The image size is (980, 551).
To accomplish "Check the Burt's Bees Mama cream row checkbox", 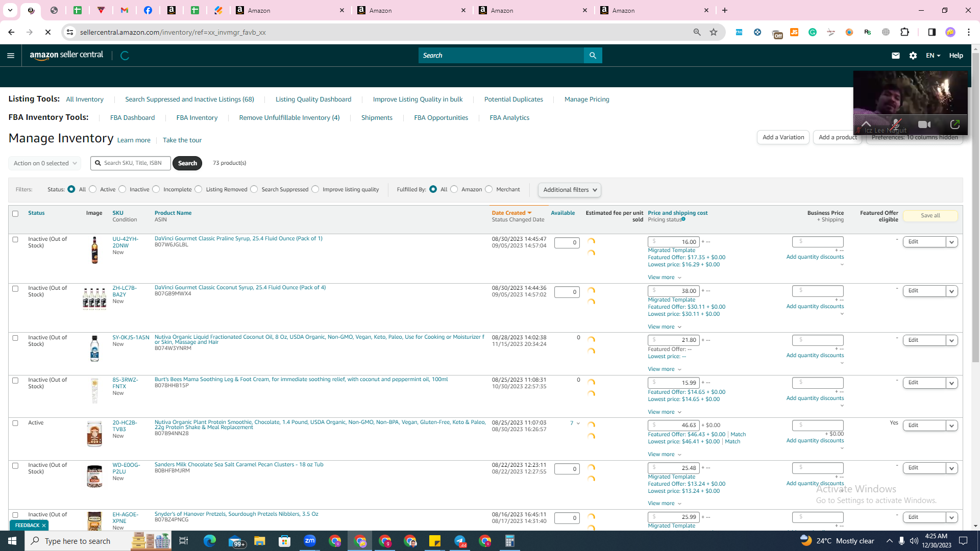I will pyautogui.click(x=15, y=381).
